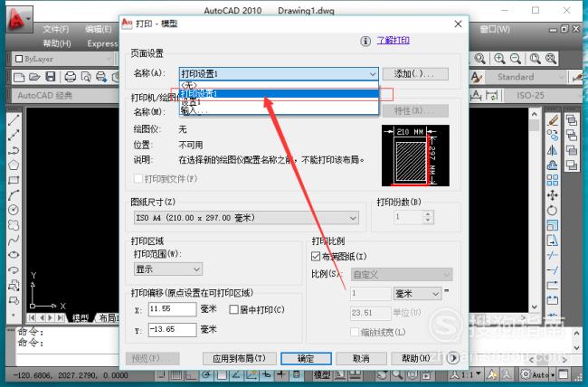The image size is (588, 387).
Task: Click the 帮助(H) button in dialog
Action: click(x=416, y=358)
